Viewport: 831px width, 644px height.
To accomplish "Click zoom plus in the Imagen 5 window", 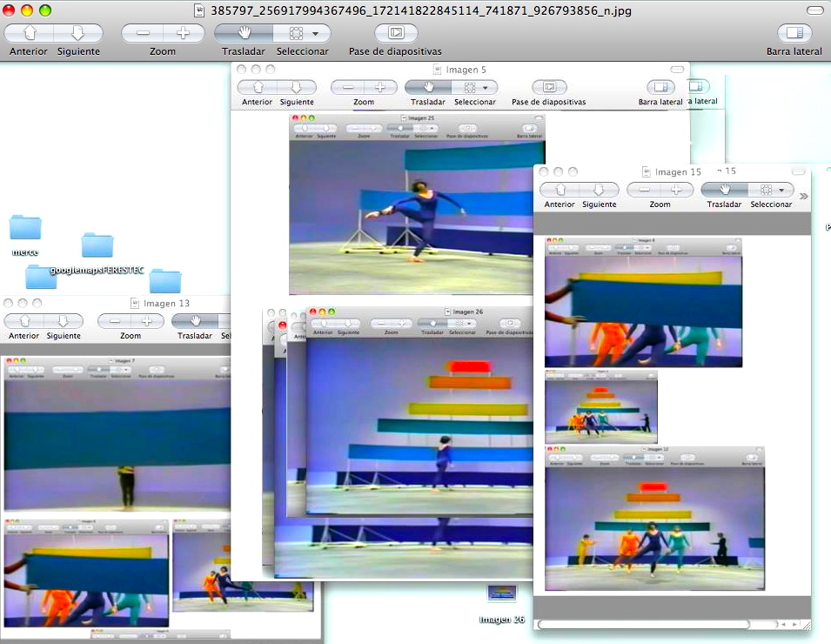I will 380,87.
